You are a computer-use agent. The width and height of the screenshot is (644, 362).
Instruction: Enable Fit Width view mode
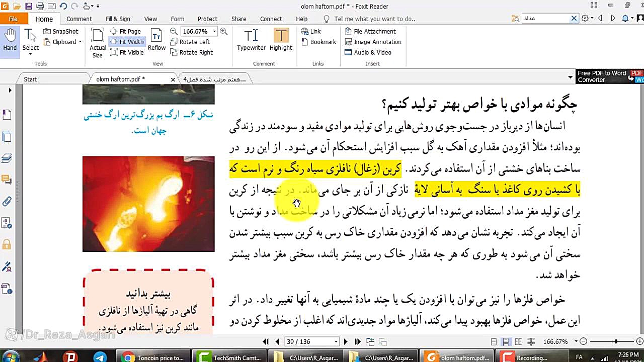[x=127, y=41]
